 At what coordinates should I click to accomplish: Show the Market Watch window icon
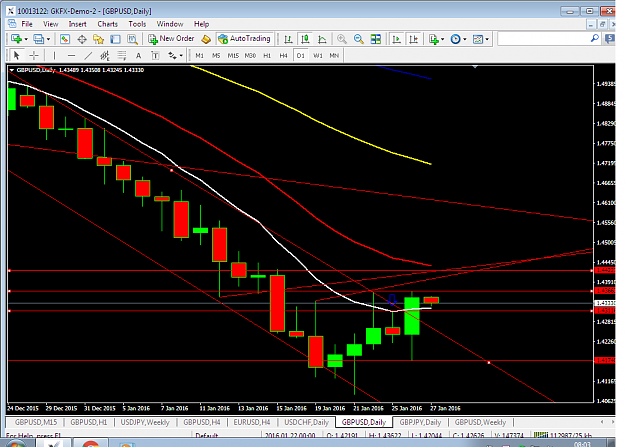tap(65, 39)
